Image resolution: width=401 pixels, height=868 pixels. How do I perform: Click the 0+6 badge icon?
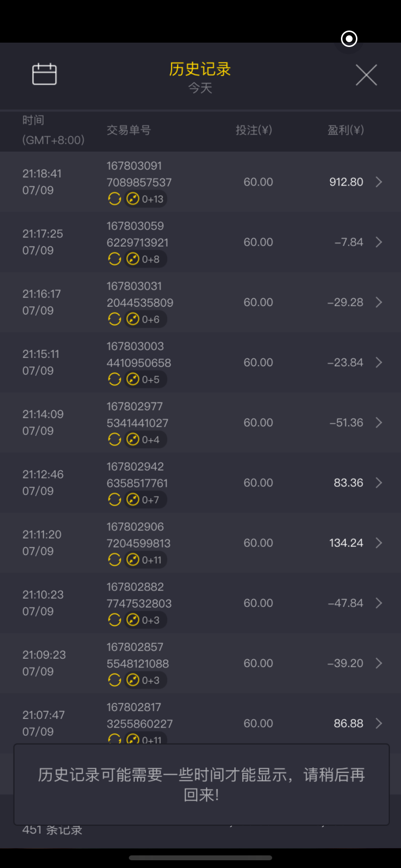pos(144,319)
